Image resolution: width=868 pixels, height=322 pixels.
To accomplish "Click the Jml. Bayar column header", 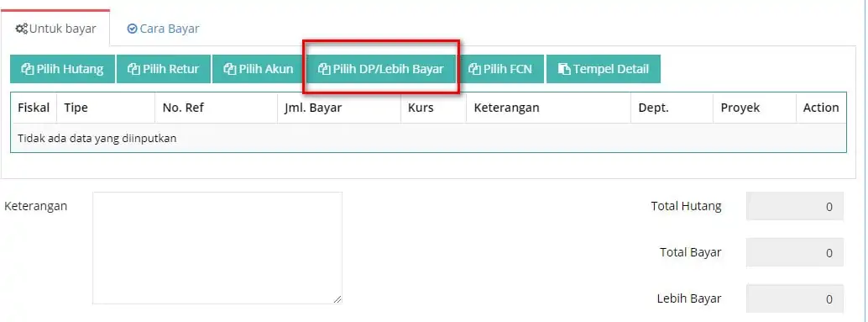I will pos(339,108).
